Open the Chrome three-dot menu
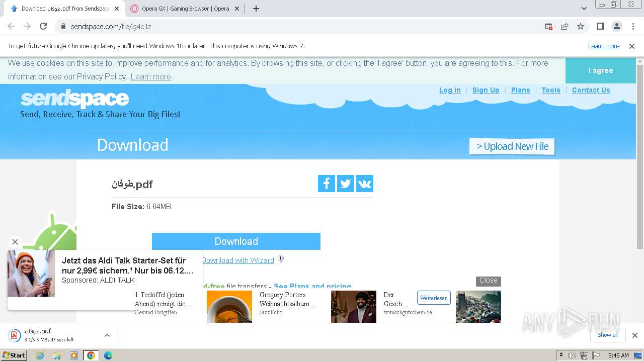The width and height of the screenshot is (644, 362). pos(633,26)
